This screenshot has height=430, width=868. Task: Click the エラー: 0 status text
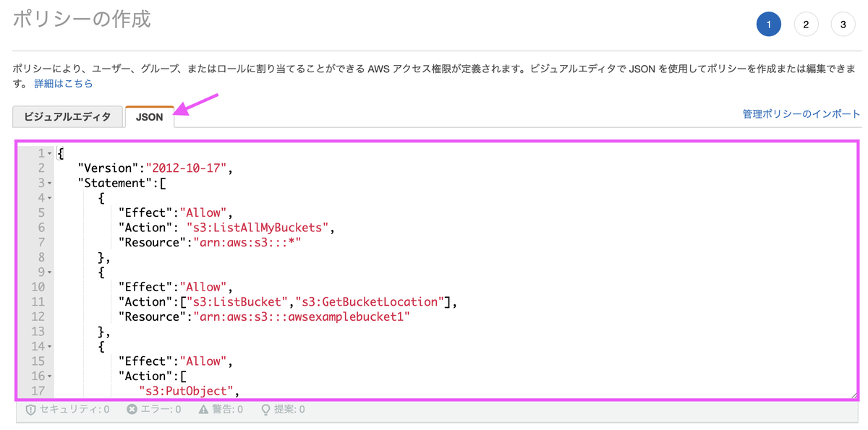160,409
